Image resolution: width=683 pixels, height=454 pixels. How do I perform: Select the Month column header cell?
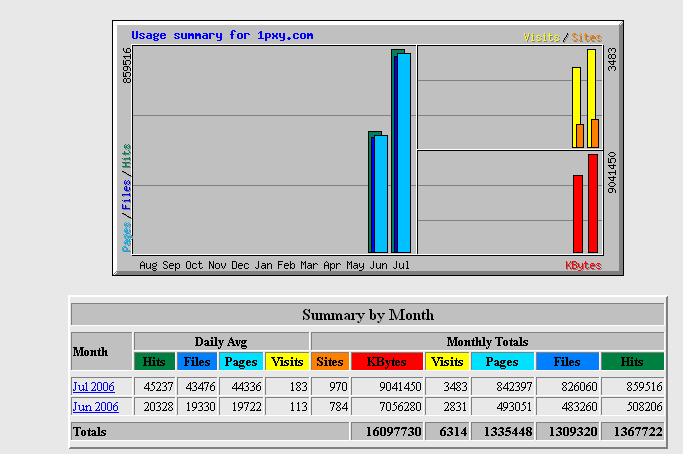coord(101,352)
